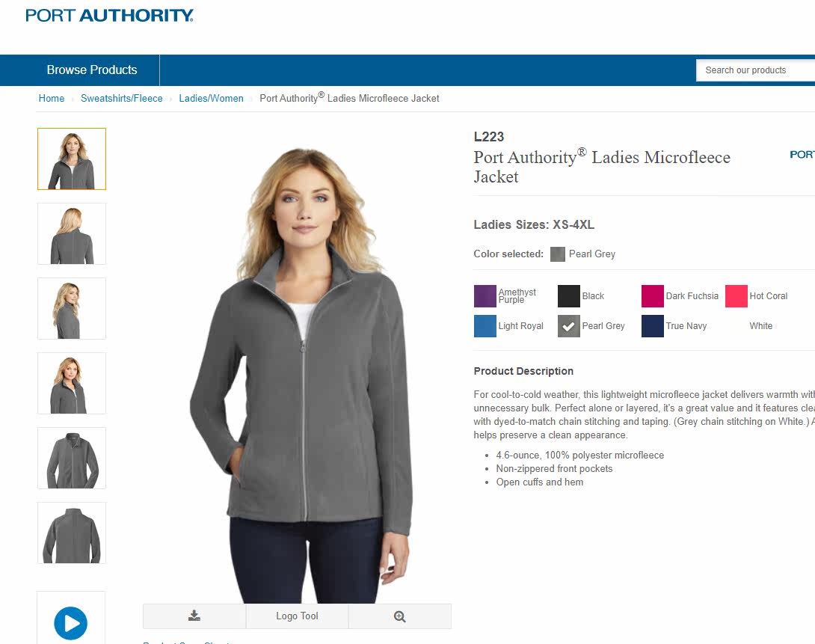The height and width of the screenshot is (644, 815).
Task: Click the magnifier zoom icon below photo
Action: tap(399, 616)
